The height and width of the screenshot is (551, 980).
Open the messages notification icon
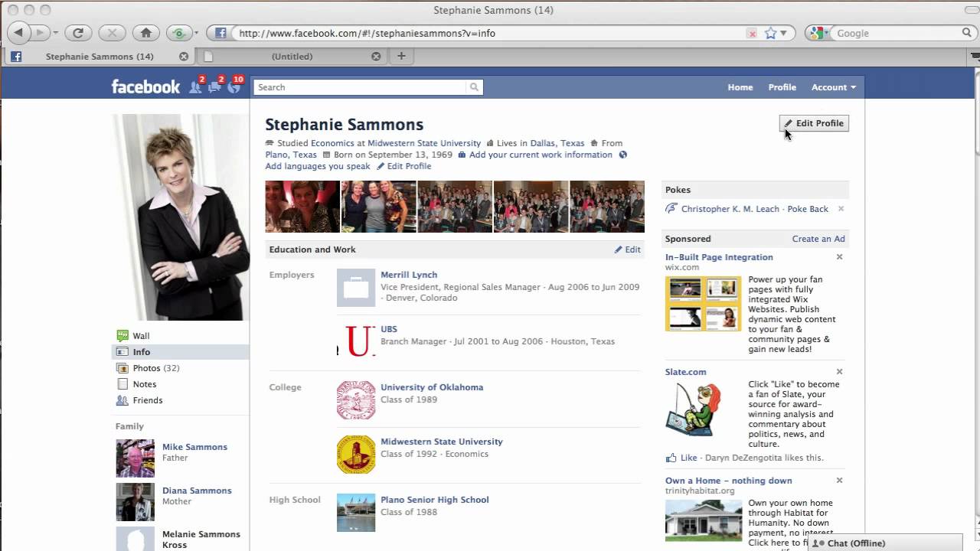(214, 87)
